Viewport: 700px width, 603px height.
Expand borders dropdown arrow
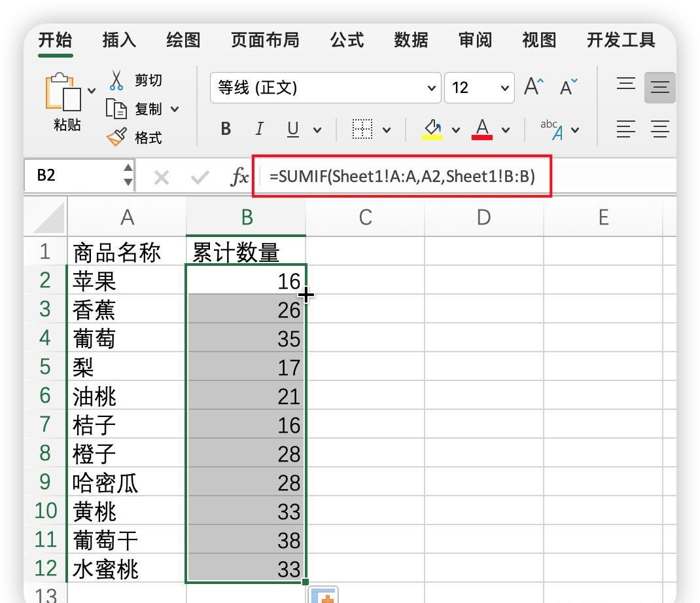click(x=387, y=130)
